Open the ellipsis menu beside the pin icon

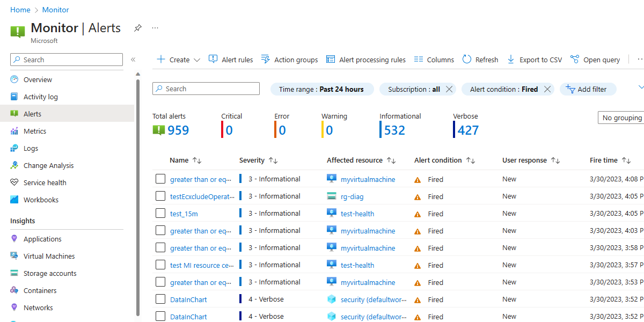coord(155,28)
